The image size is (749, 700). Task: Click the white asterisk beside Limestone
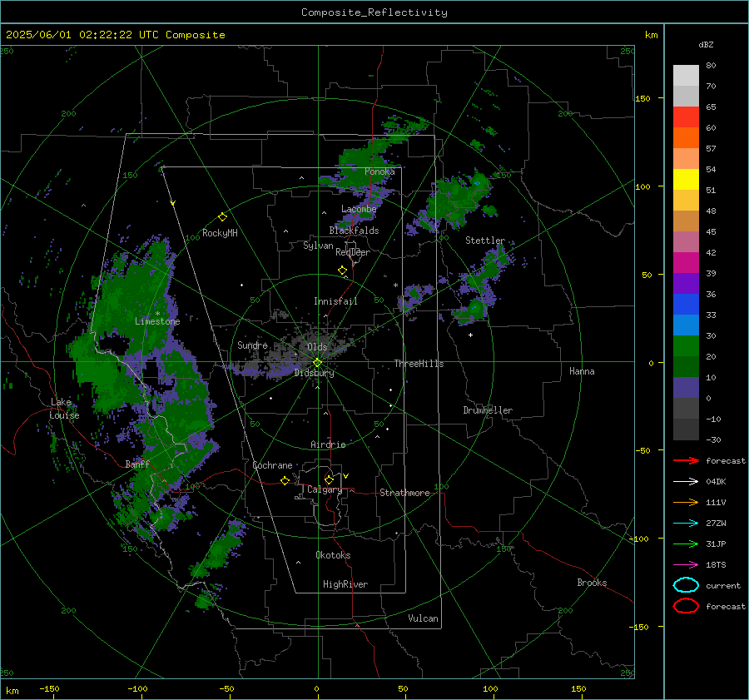[157, 314]
